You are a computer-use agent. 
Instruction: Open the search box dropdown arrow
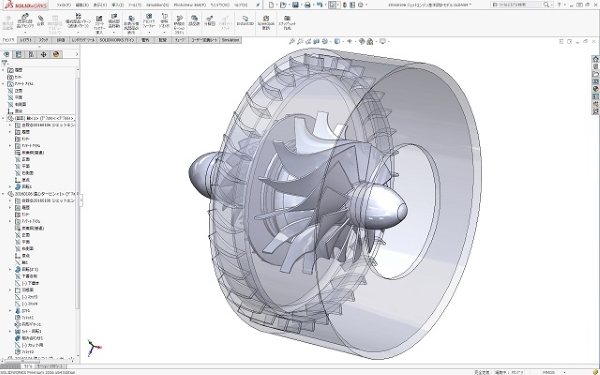551,5
